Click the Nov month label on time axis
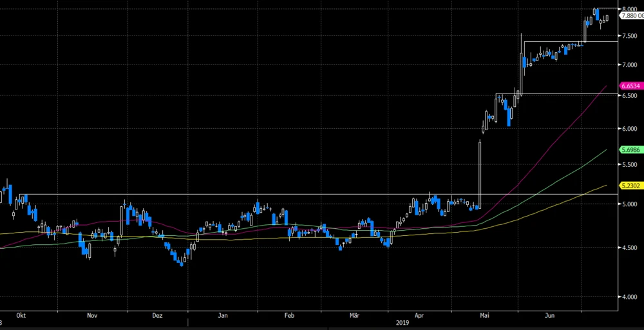The image size is (644, 330). pos(91,316)
